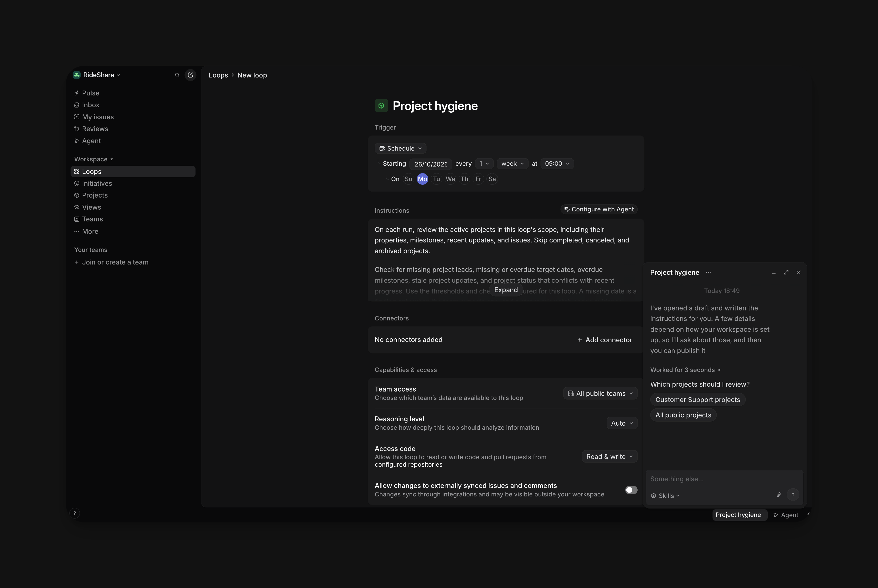Click Configure with Agent
878x588 pixels.
pyautogui.click(x=599, y=209)
